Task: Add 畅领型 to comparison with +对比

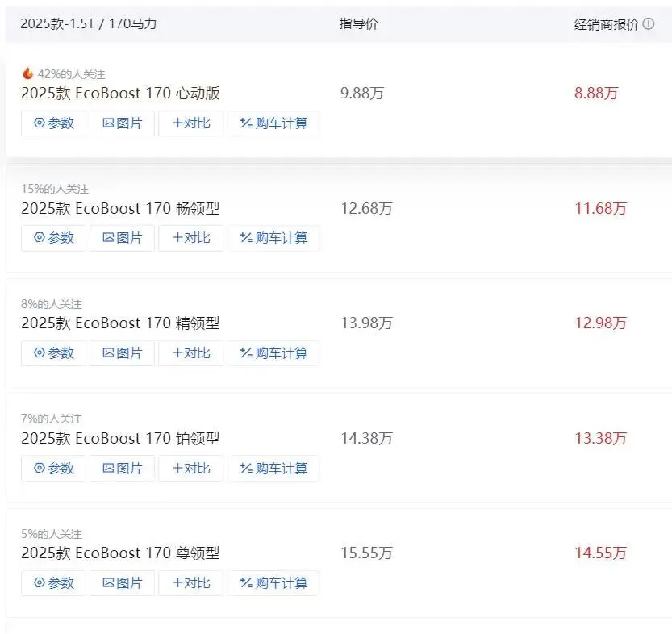Action: [x=191, y=238]
